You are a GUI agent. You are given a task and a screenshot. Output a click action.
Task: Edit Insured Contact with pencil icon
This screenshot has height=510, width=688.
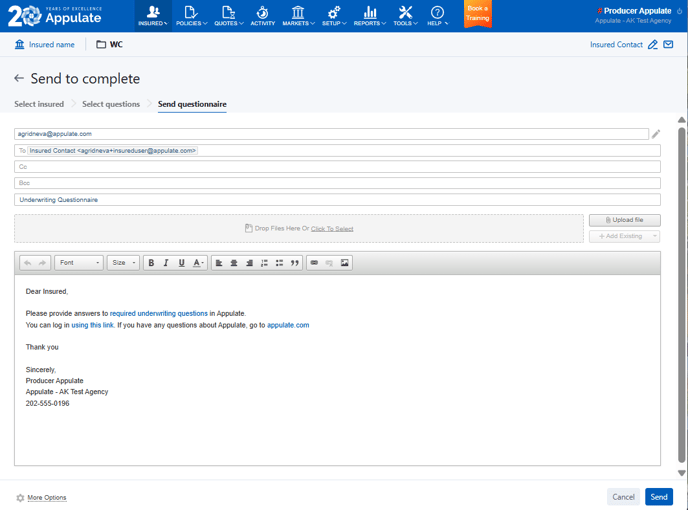(653, 44)
